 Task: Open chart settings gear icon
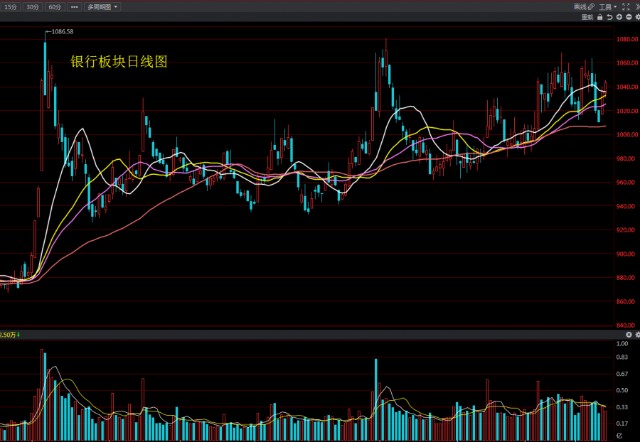click(x=637, y=17)
